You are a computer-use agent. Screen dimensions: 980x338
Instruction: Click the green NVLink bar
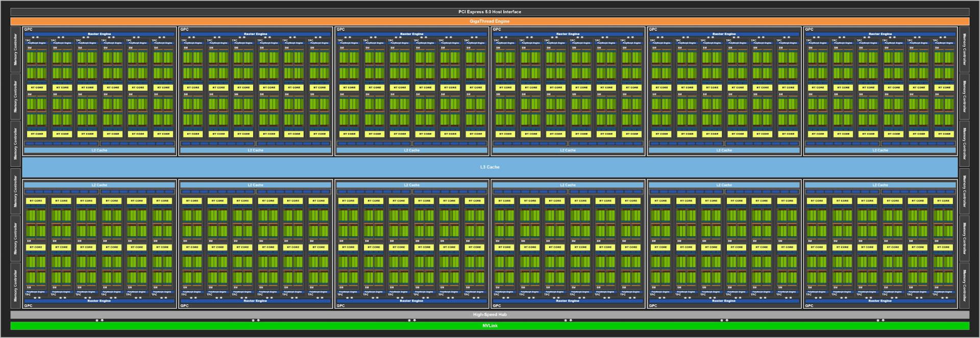(x=489, y=326)
